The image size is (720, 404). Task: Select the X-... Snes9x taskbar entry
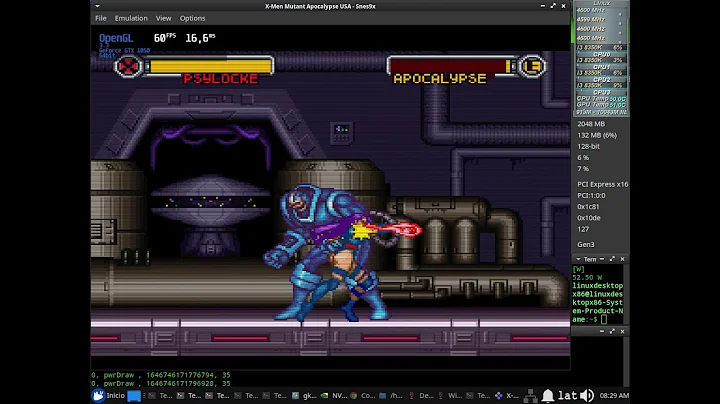coord(507,395)
